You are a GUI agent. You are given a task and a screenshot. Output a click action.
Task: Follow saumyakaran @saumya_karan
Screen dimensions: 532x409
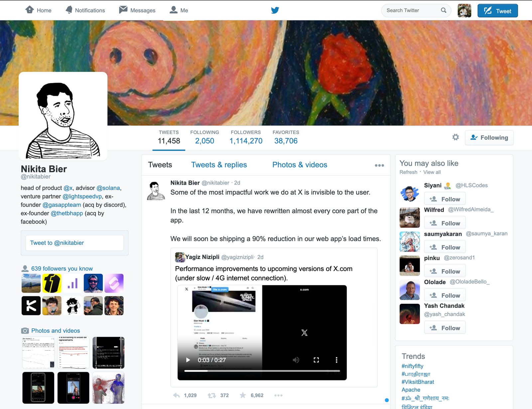pyautogui.click(x=445, y=247)
